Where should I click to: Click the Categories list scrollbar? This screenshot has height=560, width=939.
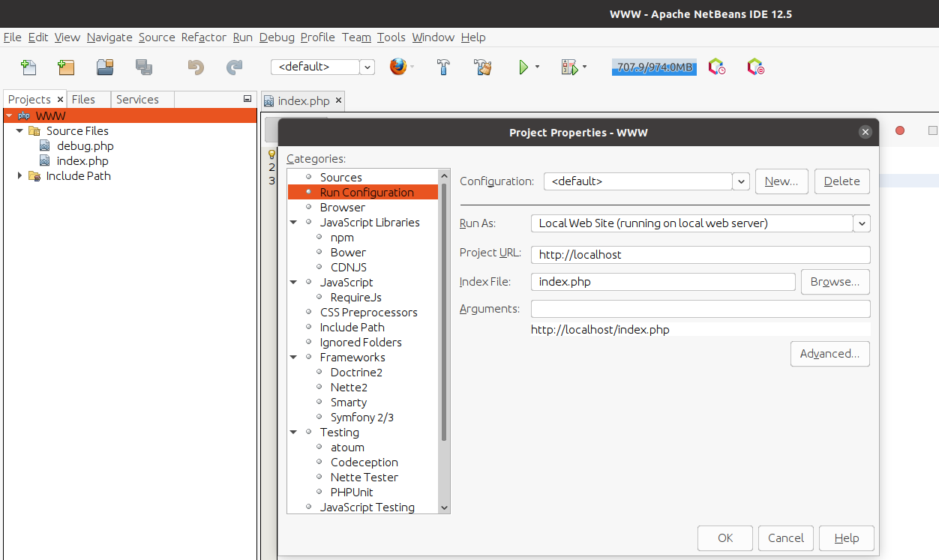pyautogui.click(x=444, y=312)
